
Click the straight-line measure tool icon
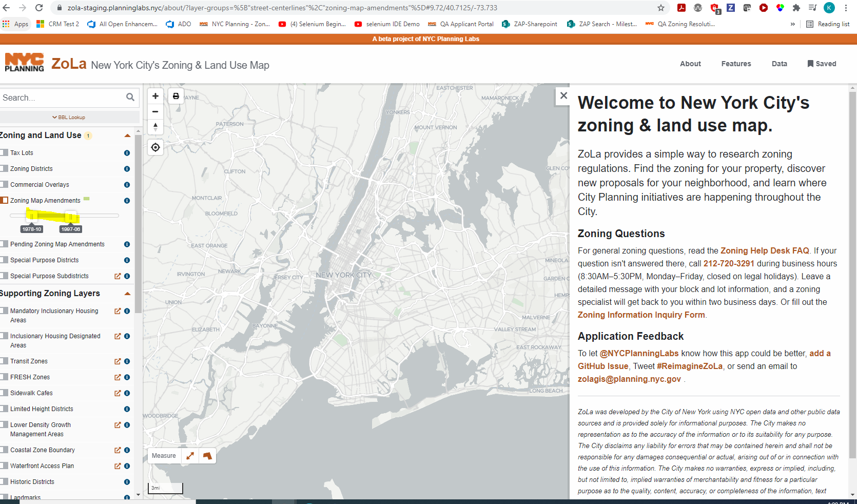190,456
